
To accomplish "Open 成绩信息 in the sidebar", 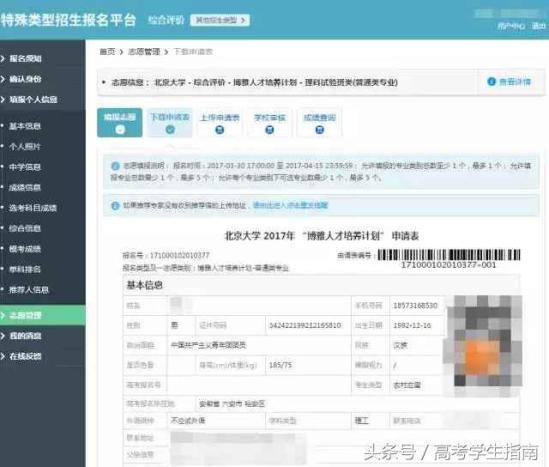I will [25, 188].
